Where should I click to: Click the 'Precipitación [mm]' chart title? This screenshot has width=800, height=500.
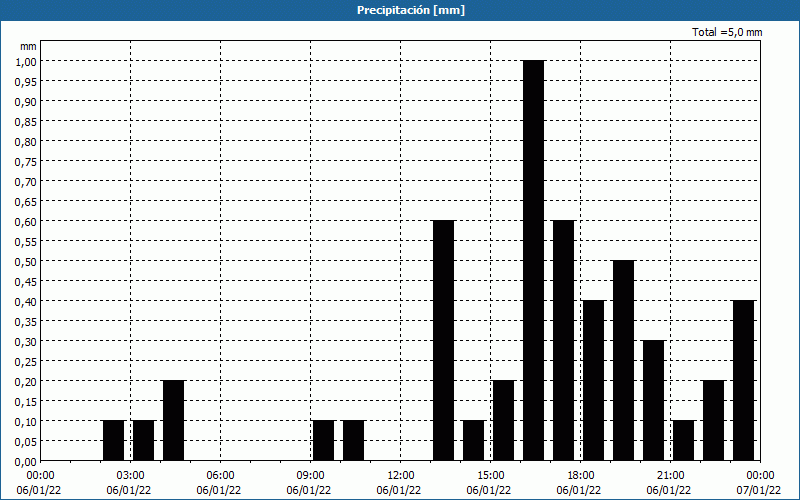(x=411, y=10)
